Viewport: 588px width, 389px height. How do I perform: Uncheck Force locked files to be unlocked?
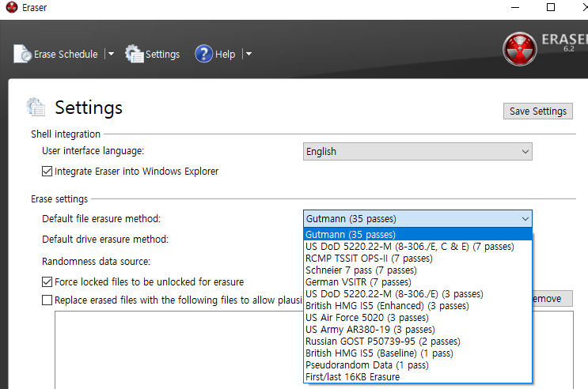(47, 281)
